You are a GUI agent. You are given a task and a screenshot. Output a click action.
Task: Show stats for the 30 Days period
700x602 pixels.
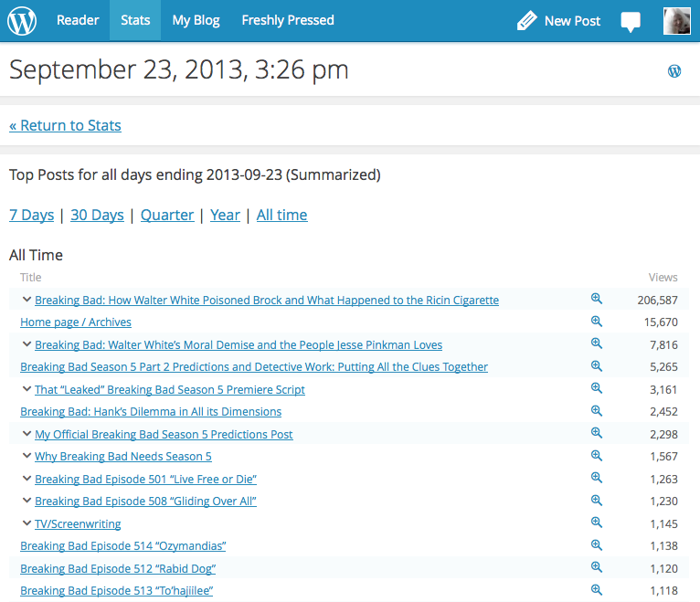coord(97,215)
